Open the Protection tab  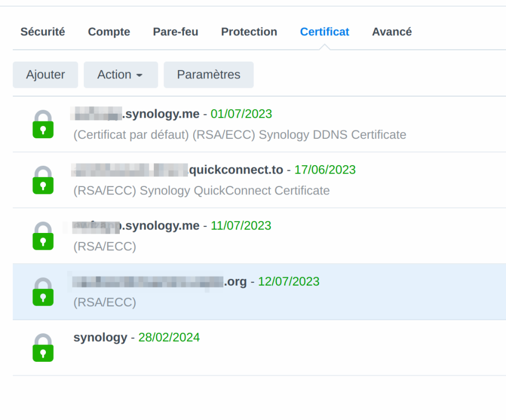tap(249, 31)
